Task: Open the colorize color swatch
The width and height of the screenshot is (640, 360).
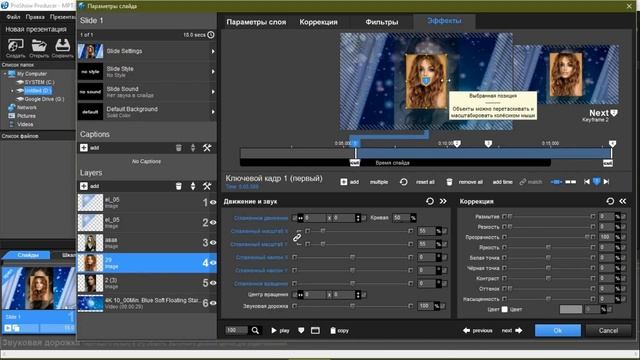Action: pos(571,309)
